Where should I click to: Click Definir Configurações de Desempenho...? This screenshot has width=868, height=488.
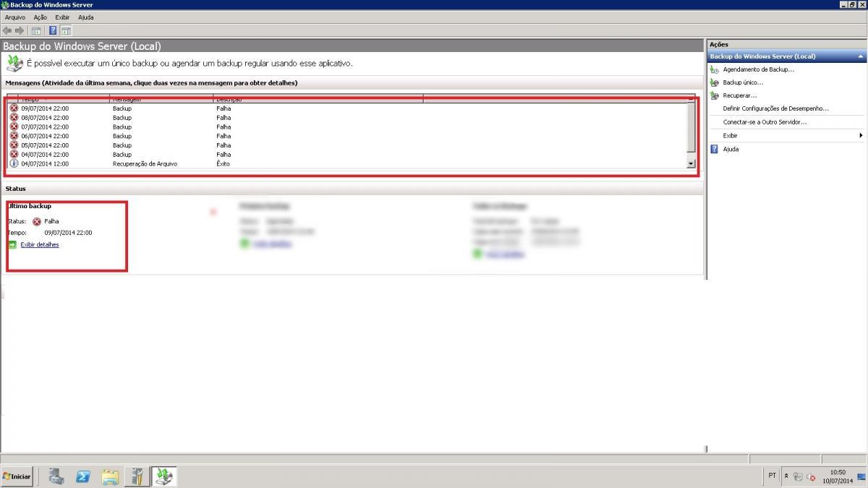[775, 108]
